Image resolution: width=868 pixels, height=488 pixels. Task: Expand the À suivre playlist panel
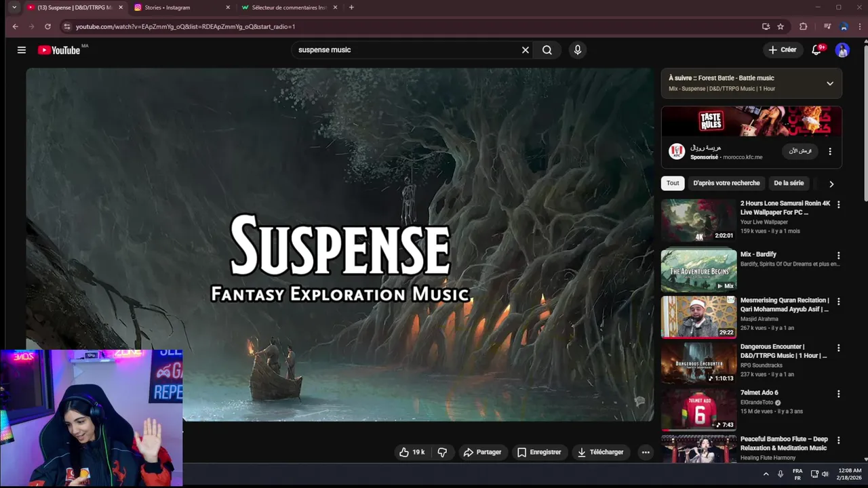[x=830, y=83]
